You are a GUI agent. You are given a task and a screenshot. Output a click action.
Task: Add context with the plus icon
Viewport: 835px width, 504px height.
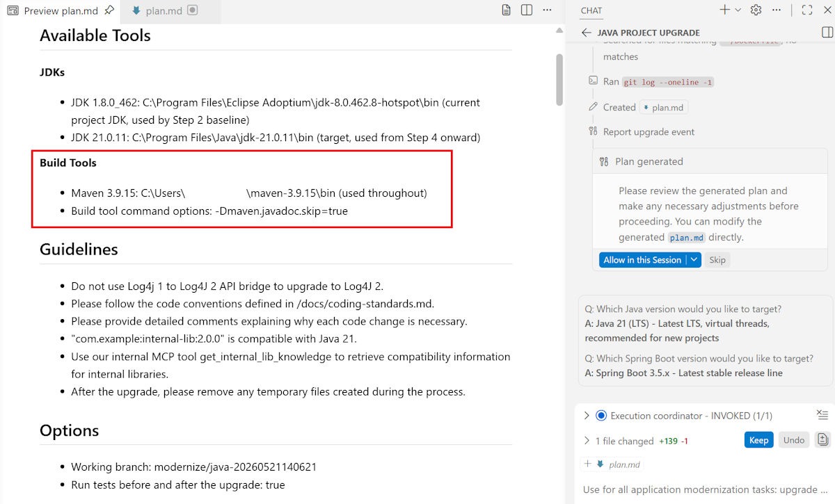coord(588,464)
